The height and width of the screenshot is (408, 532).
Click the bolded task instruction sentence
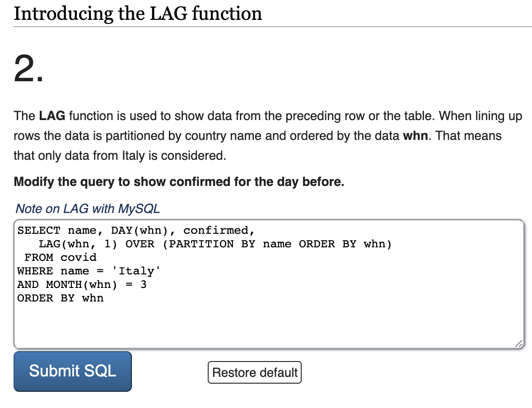tap(180, 182)
